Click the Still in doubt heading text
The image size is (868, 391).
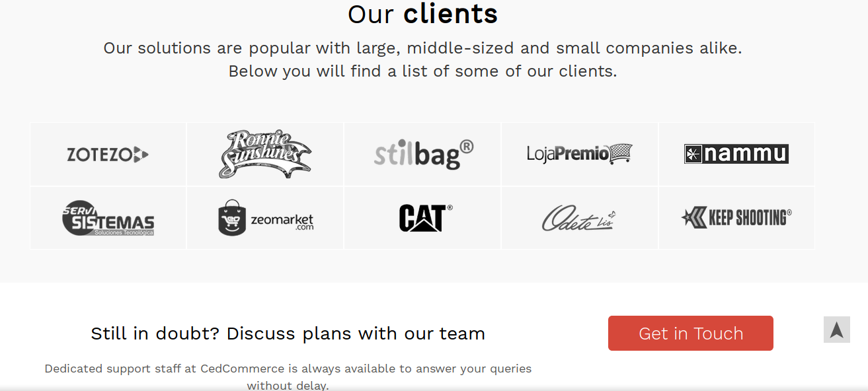tap(288, 334)
